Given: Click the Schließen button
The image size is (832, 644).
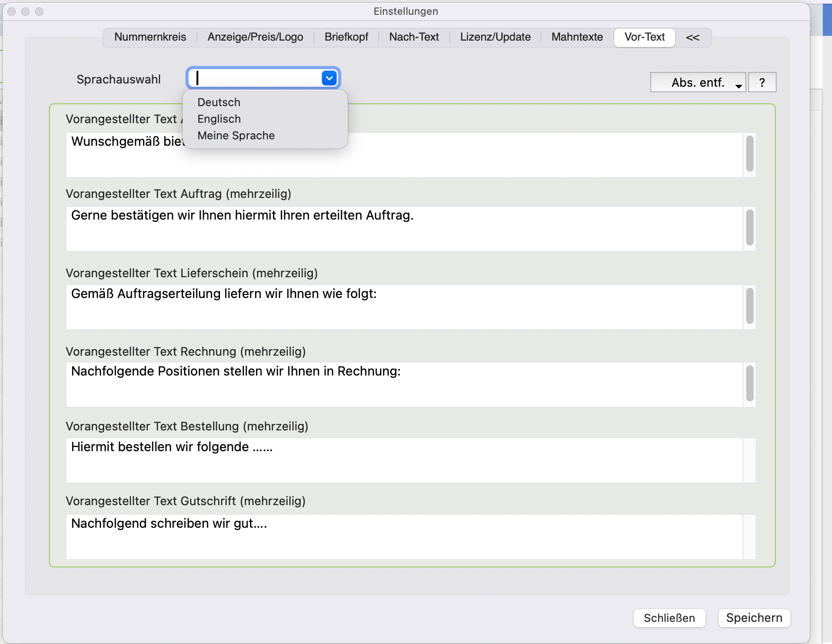Looking at the screenshot, I should coord(669,618).
